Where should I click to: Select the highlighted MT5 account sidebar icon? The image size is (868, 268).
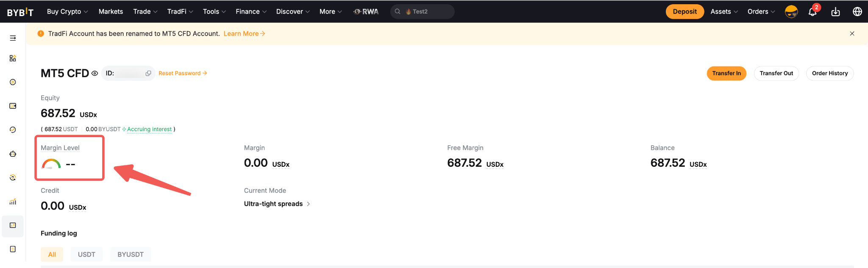(13, 225)
